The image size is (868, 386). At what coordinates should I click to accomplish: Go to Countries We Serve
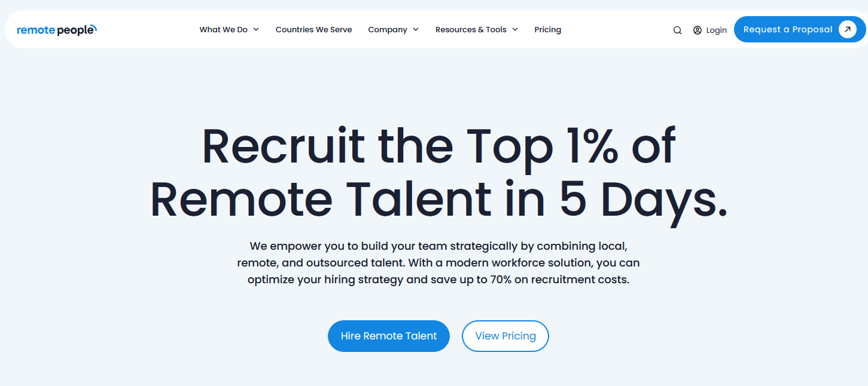click(313, 29)
